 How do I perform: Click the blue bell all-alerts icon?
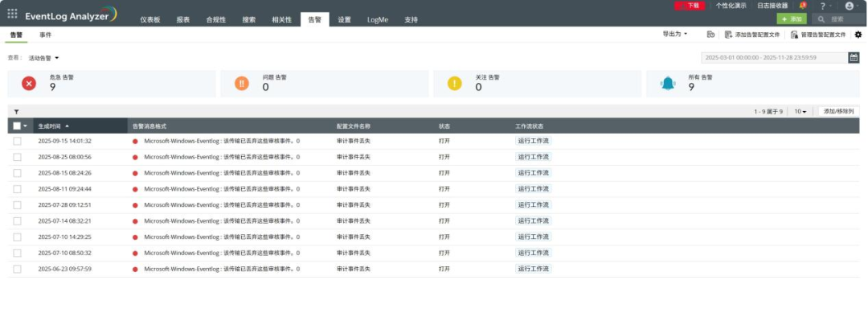coord(668,84)
